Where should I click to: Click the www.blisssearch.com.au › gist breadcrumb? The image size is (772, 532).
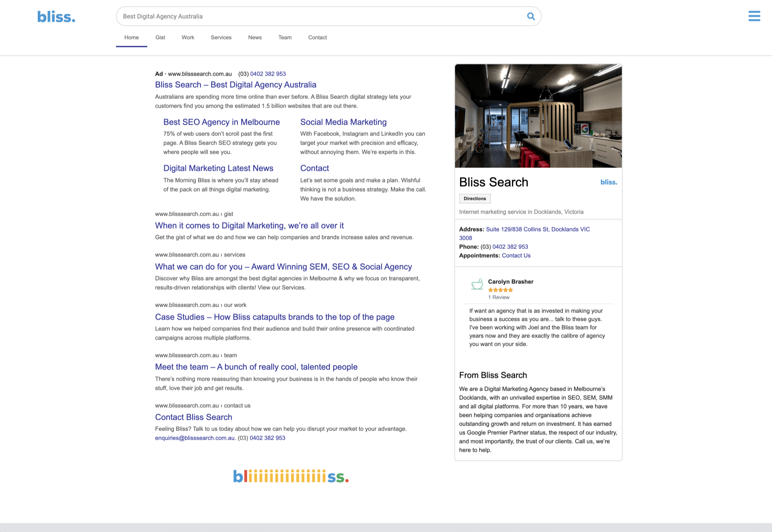coord(194,214)
